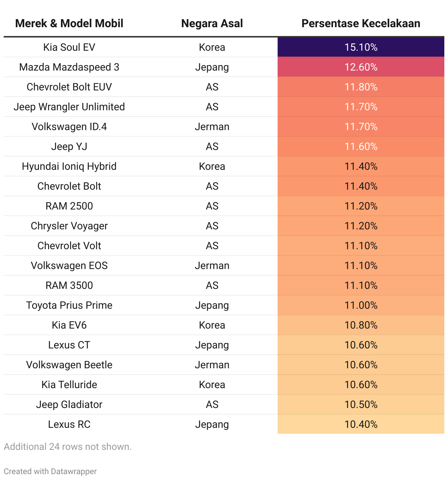The image size is (448, 480).
Task: Select the dark purple 15.10% cell
Action: (x=361, y=47)
